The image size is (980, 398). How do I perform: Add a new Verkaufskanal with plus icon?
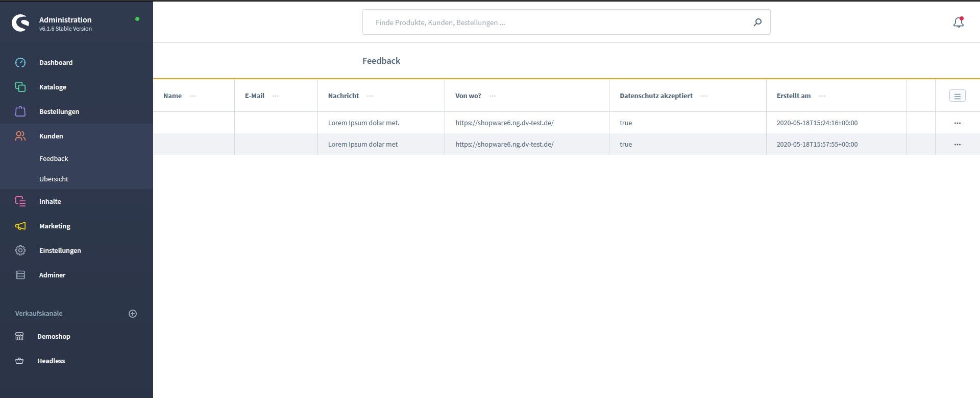click(133, 314)
